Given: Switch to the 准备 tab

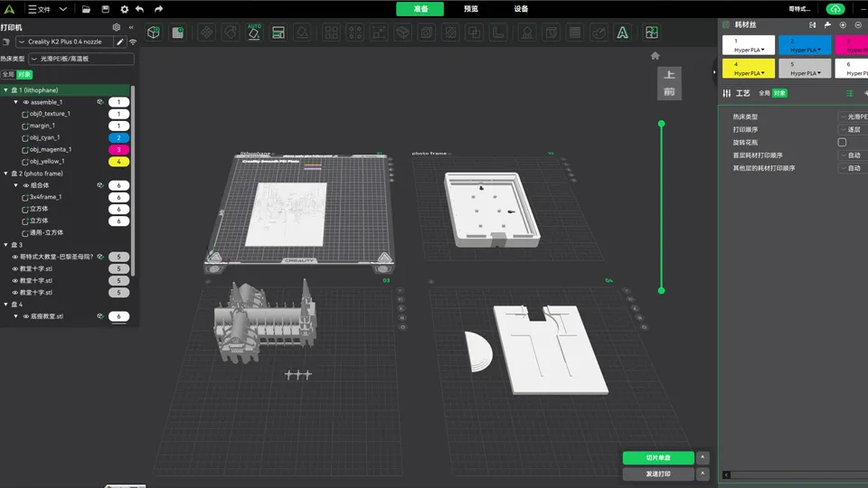Looking at the screenshot, I should coord(420,9).
